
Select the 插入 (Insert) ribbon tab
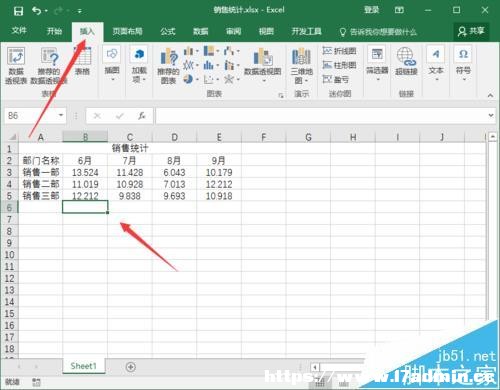[x=87, y=31]
